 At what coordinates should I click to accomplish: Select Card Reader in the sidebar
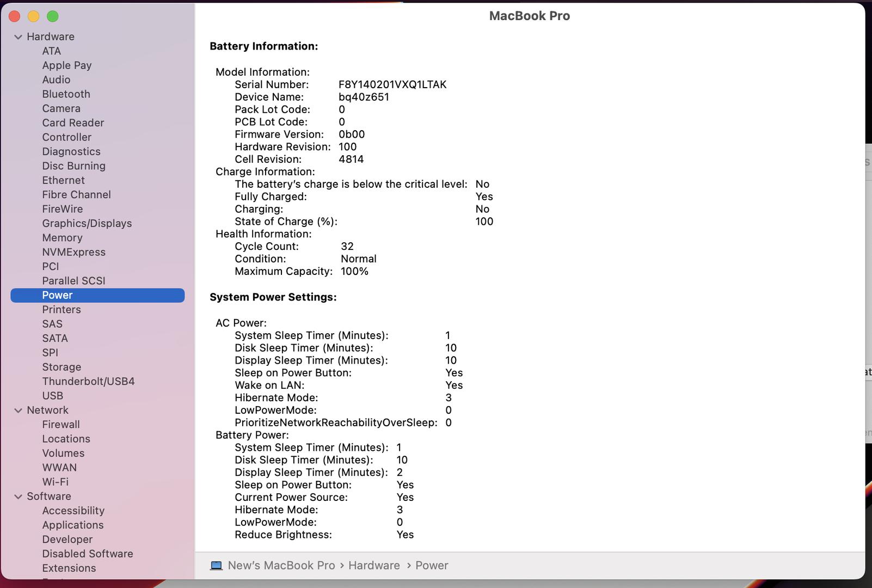point(73,123)
